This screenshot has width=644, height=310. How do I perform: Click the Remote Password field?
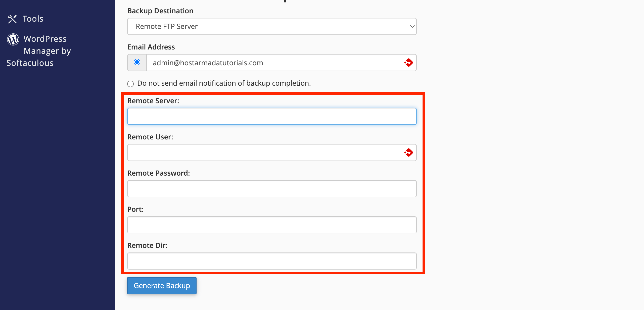pos(272,188)
